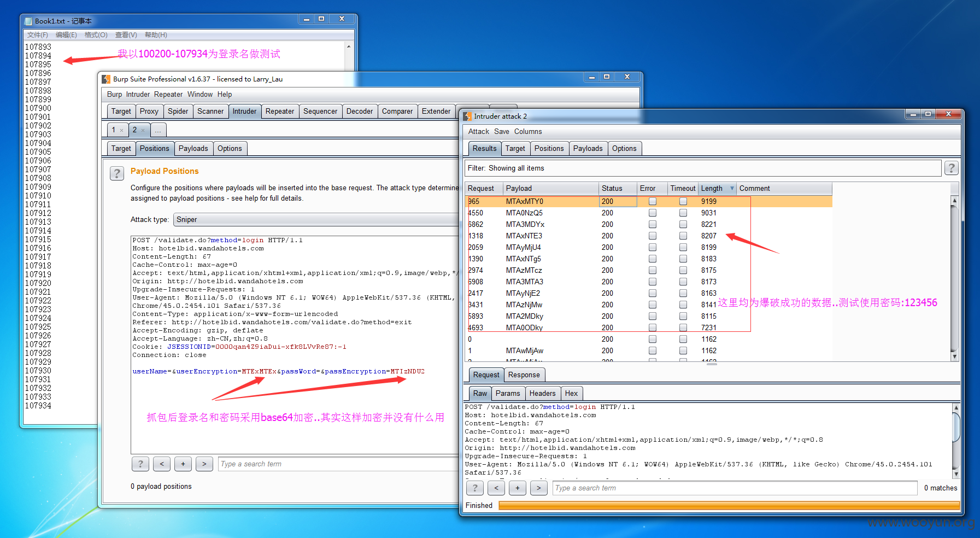Click the Intruder attack 2 window icon
This screenshot has width=980, height=538.
[467, 116]
